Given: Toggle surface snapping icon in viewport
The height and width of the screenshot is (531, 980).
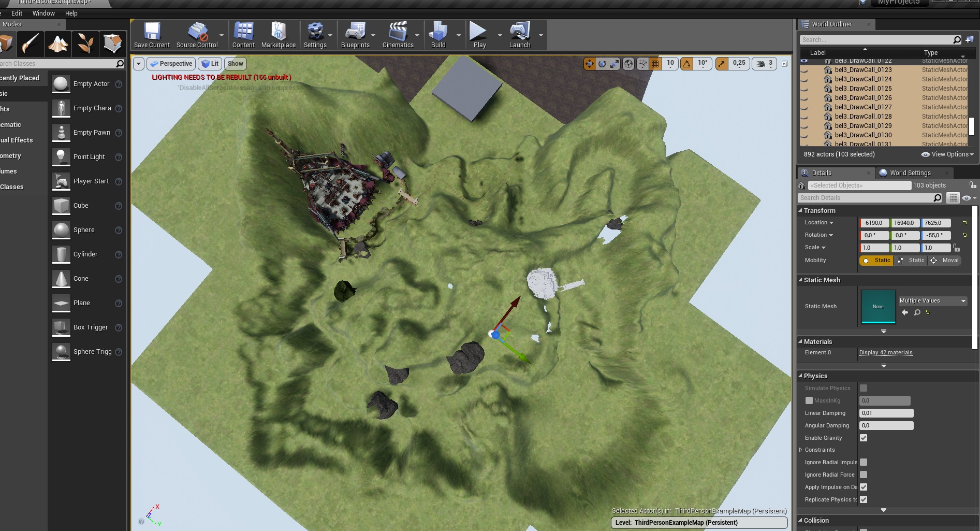Looking at the screenshot, I should point(642,64).
